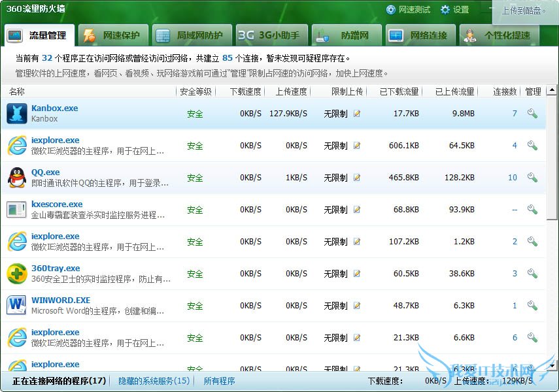
Task: Click the QQ penguin icon
Action: (x=16, y=178)
